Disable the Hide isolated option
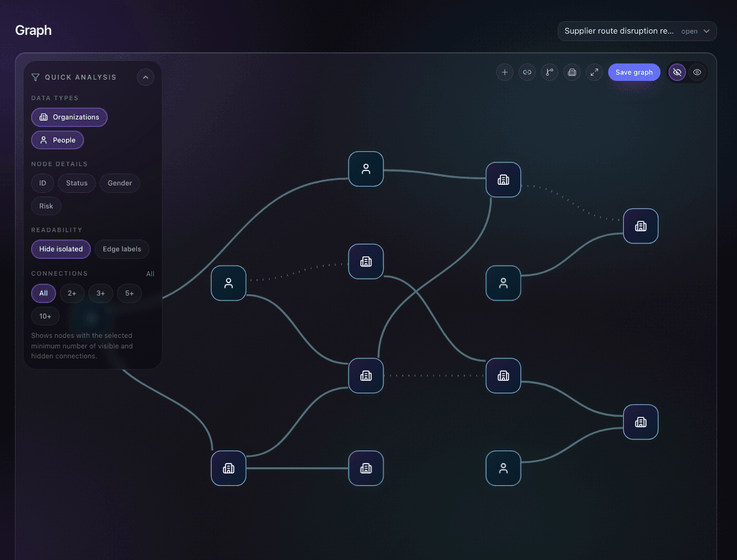This screenshot has width=737, height=560. pos(60,249)
